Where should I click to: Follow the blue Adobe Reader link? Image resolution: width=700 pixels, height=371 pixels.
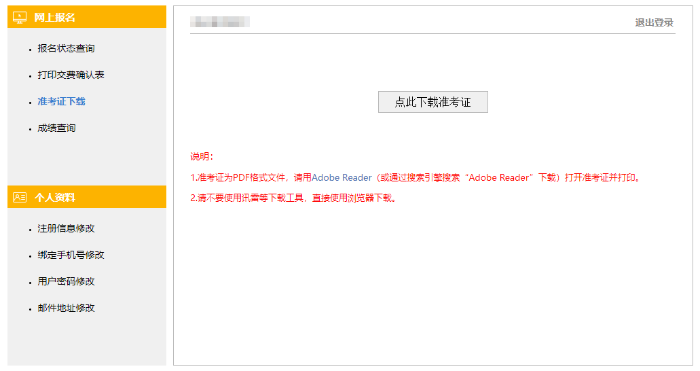pos(342,178)
